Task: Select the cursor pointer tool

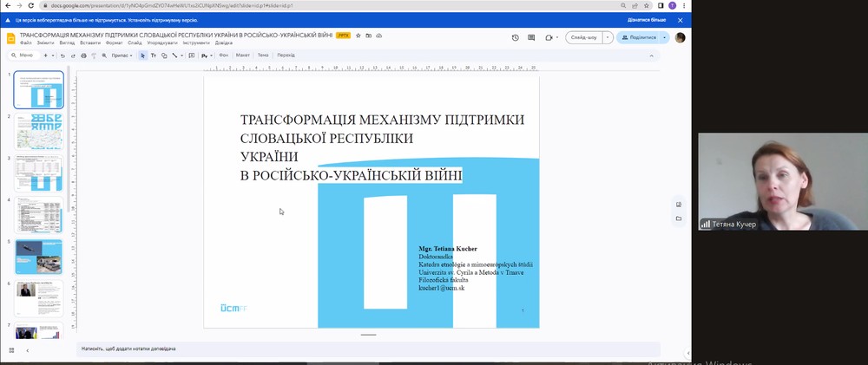Action: pos(143,55)
